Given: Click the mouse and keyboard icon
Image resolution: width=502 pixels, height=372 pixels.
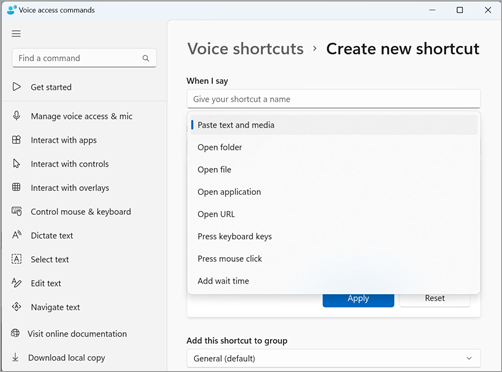Looking at the screenshot, I should click(17, 211).
